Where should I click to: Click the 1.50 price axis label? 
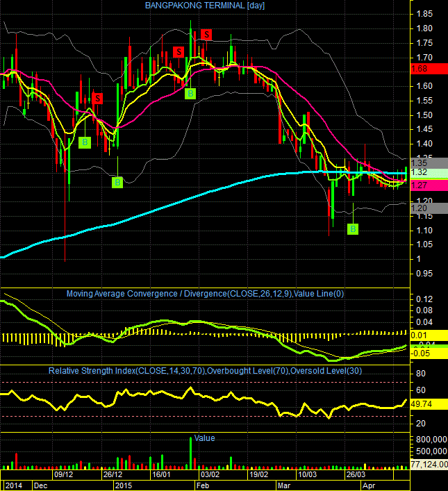424,115
